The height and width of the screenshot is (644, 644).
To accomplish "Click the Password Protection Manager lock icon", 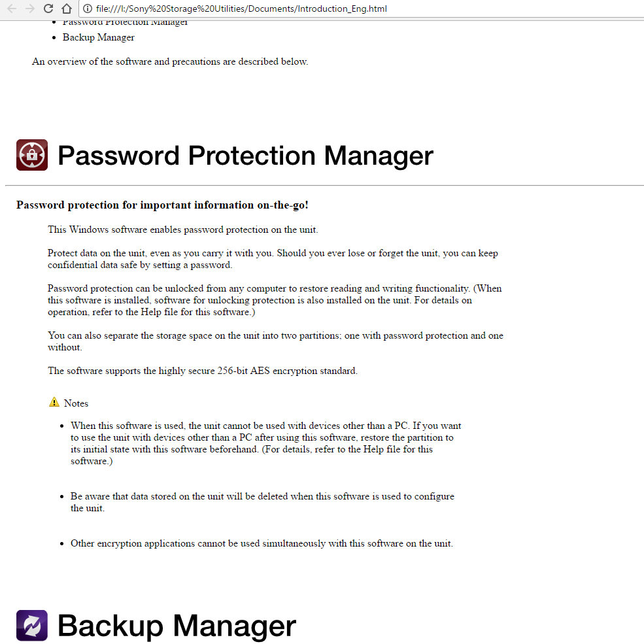I will tap(32, 155).
